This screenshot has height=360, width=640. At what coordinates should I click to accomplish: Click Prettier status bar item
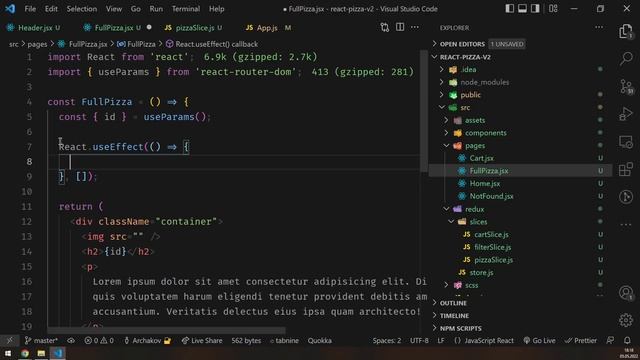coord(581,340)
